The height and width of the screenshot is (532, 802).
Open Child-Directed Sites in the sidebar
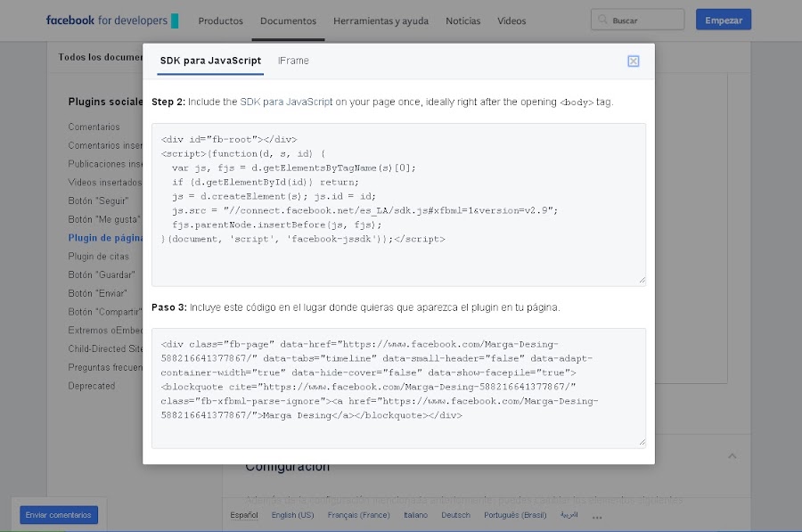point(105,348)
